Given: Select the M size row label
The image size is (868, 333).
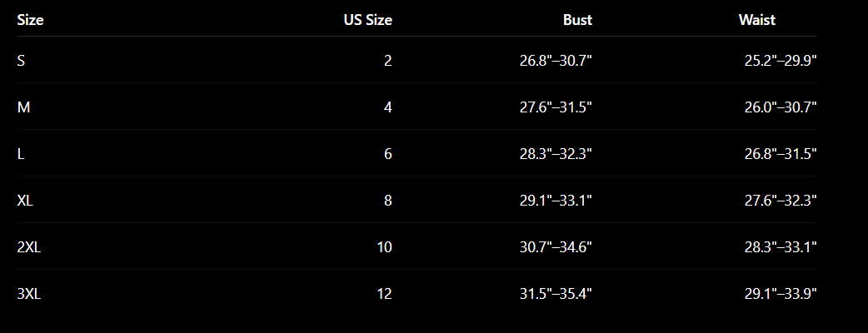Looking at the screenshot, I should [24, 107].
